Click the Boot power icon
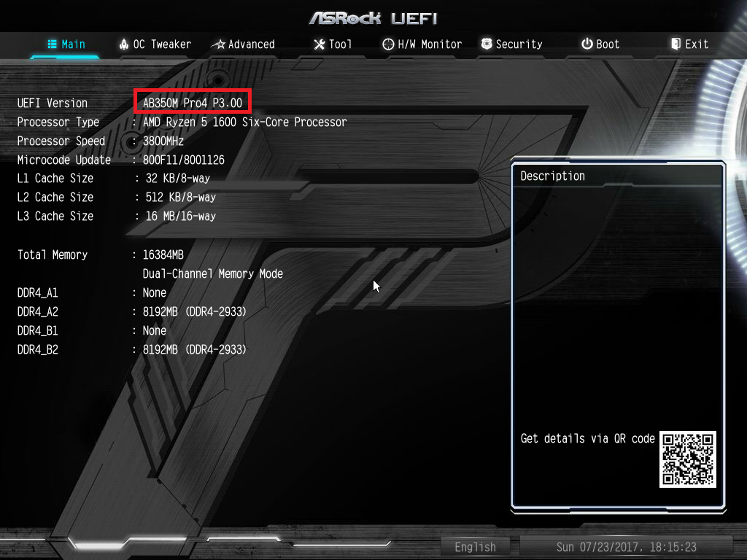Screen dimensions: 747x560 [x=587, y=44]
